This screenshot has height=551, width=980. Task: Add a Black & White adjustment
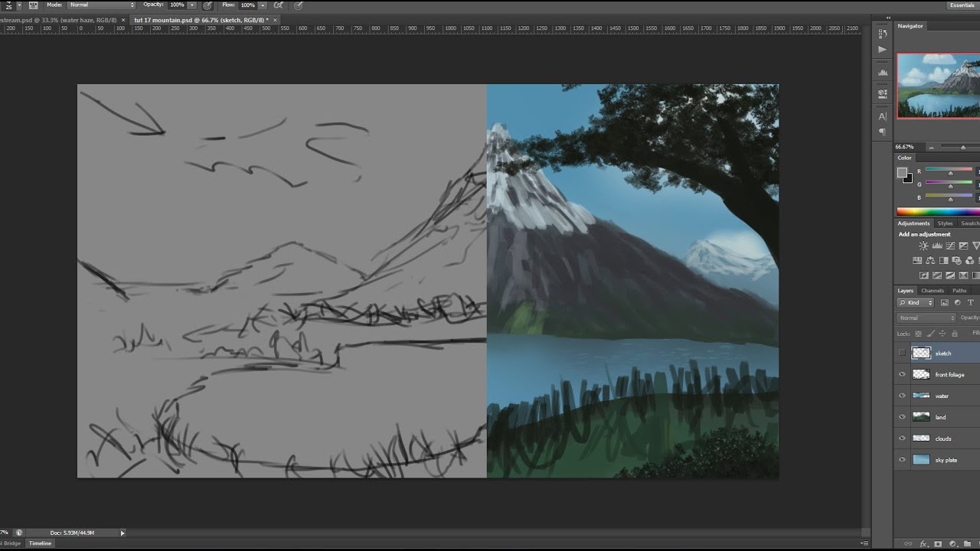click(x=943, y=260)
